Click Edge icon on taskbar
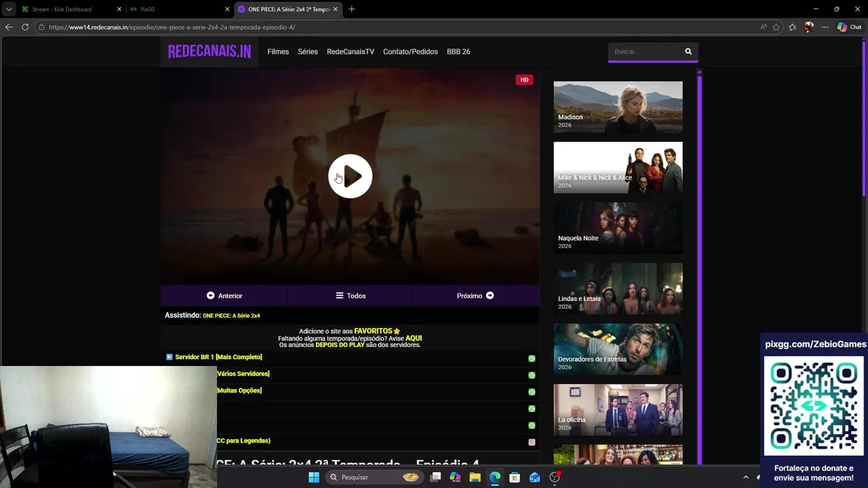 (x=495, y=477)
